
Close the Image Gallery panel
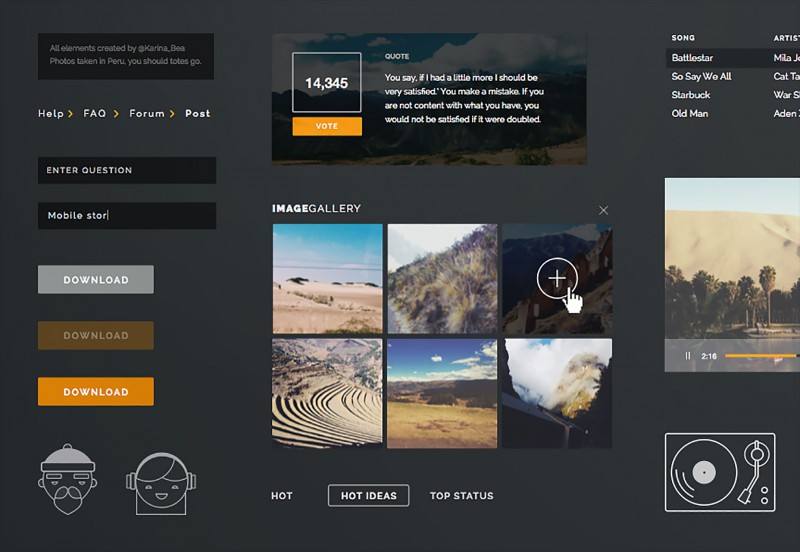click(603, 210)
